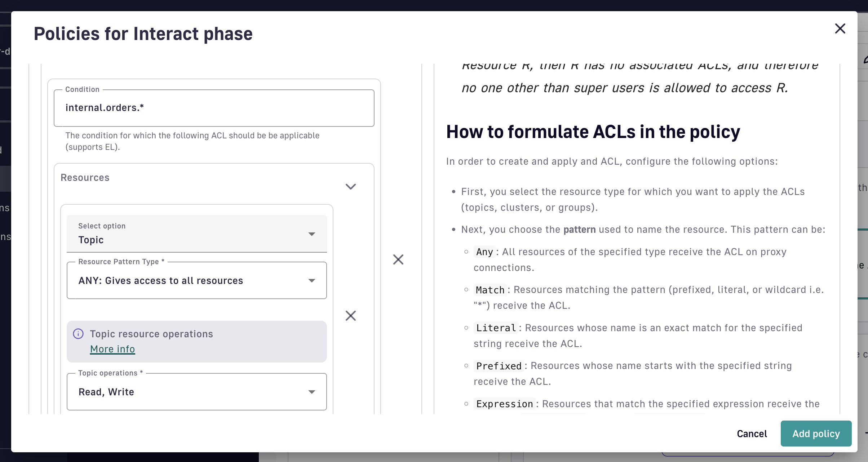Click the 'Literal' code term in documentation

pyautogui.click(x=496, y=328)
